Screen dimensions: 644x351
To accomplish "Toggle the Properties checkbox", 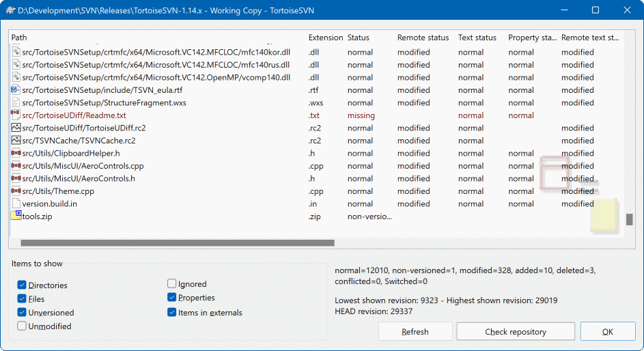I will 171,297.
